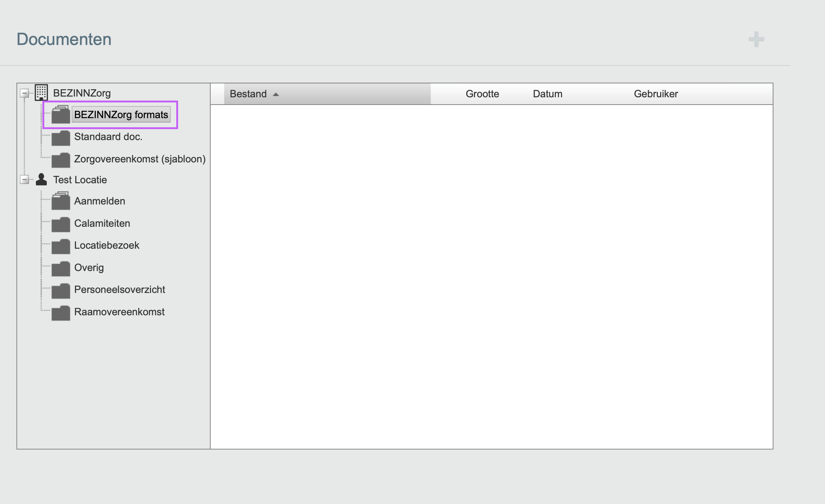Sort files by Datum column

[547, 94]
